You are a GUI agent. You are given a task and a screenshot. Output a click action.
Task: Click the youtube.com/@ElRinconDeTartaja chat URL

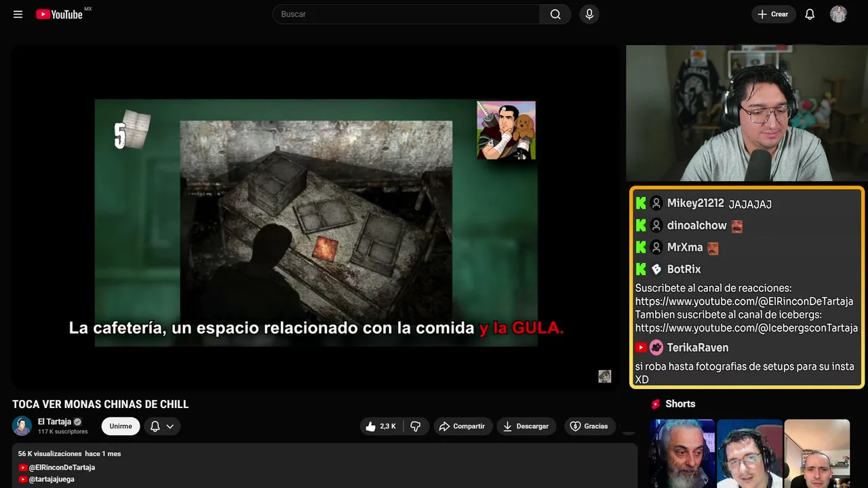click(744, 302)
